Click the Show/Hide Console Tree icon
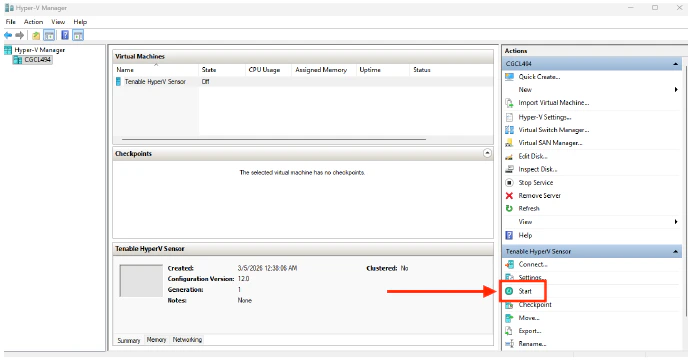The width and height of the screenshot is (693, 360). [x=50, y=35]
